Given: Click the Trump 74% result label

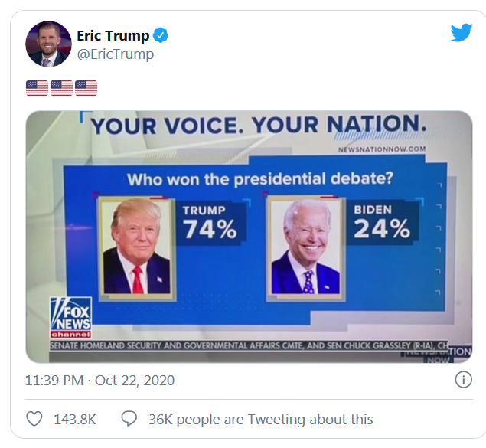Looking at the screenshot, I should 208,224.
